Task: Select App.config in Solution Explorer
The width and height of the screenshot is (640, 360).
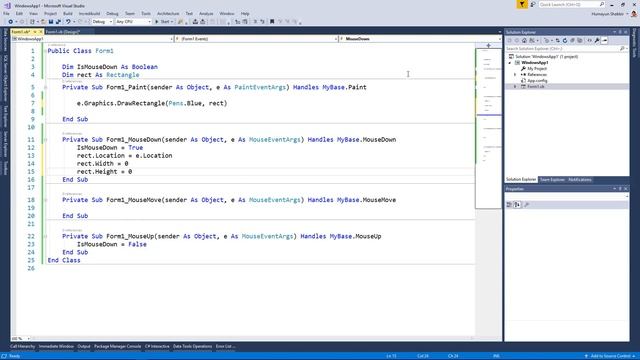Action: tap(537, 81)
